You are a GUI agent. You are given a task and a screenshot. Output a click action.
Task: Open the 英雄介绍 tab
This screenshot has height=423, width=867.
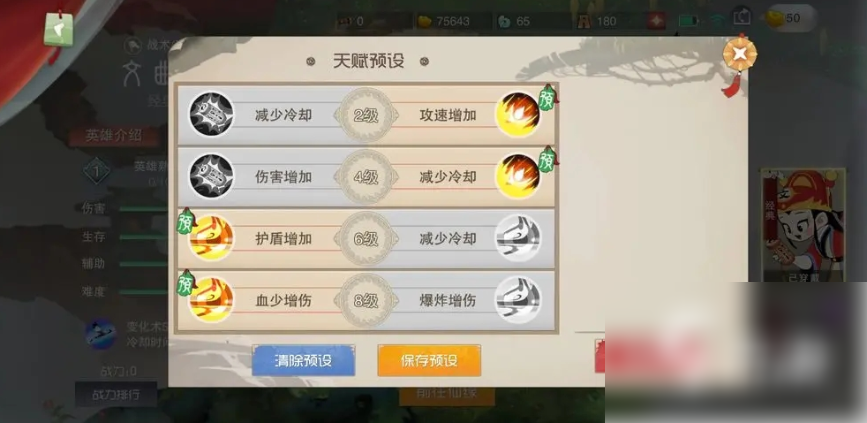coord(113,135)
